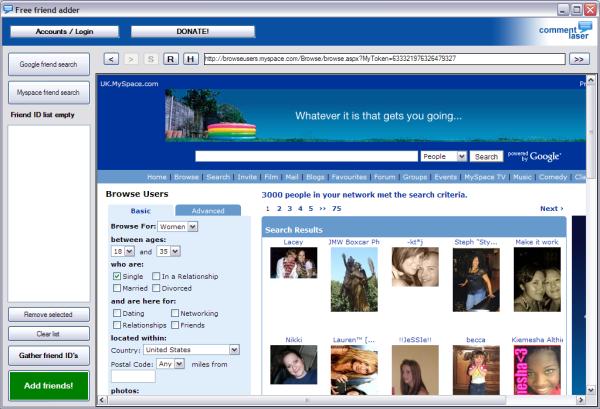The width and height of the screenshot is (600, 409).
Task: Open Google friend search
Action: [49, 64]
